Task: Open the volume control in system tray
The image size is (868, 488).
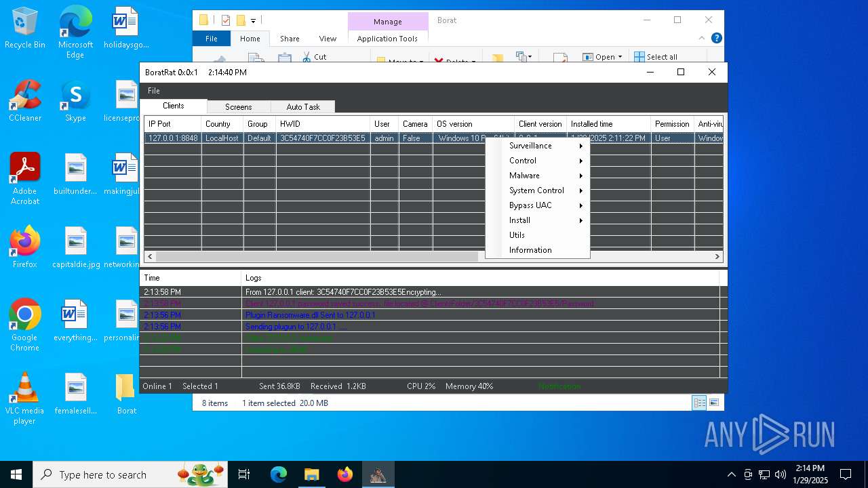Action: pyautogui.click(x=781, y=474)
